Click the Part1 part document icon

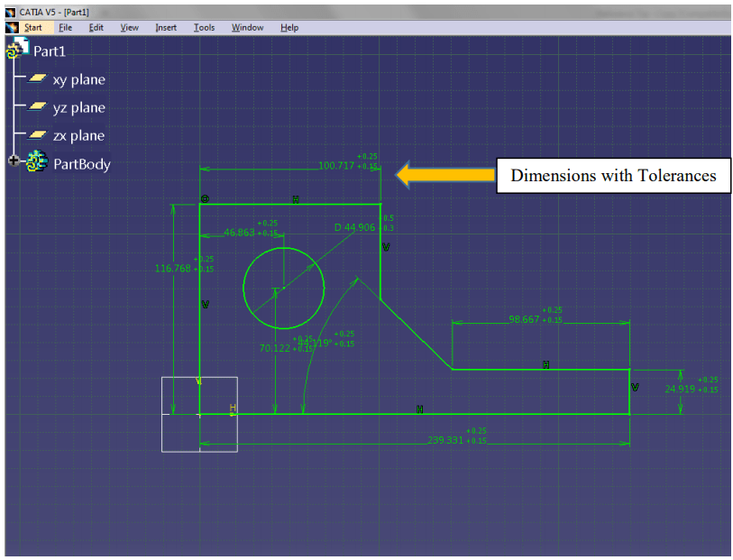(x=22, y=47)
